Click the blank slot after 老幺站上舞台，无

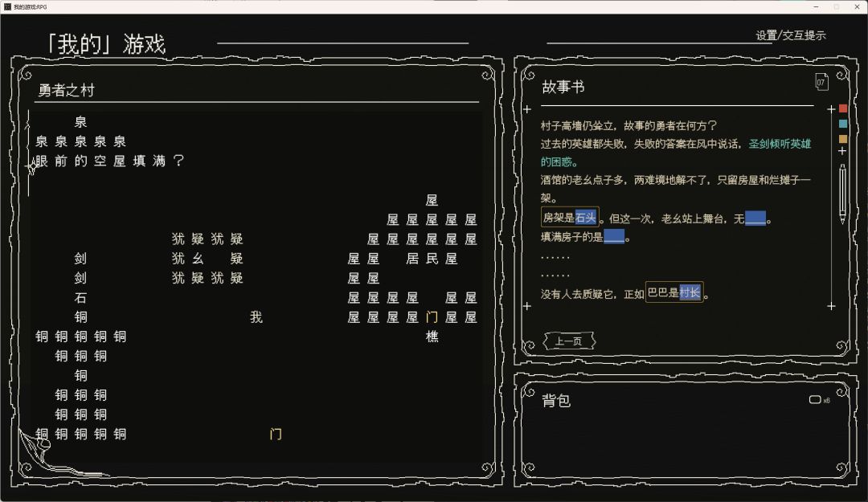755,218
